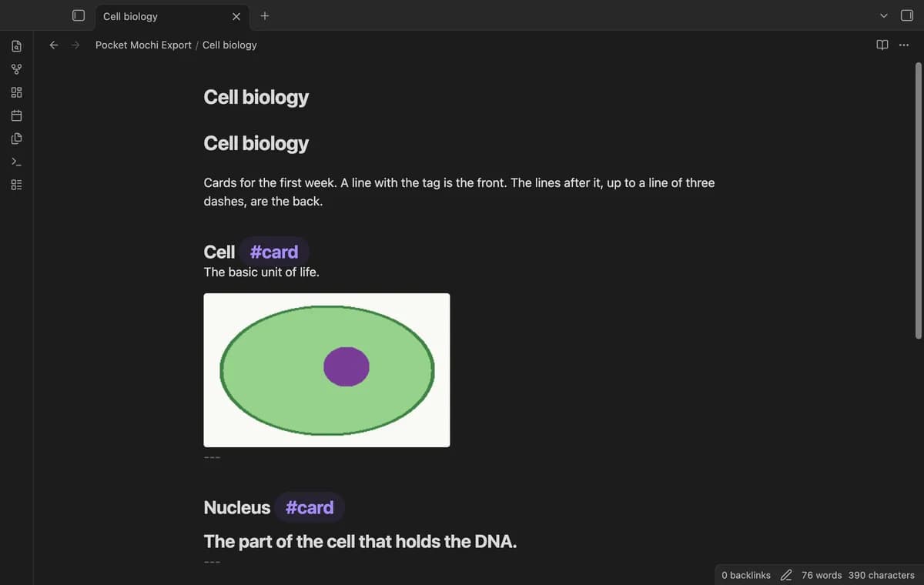Open graph view from the ribbon

coord(16,69)
